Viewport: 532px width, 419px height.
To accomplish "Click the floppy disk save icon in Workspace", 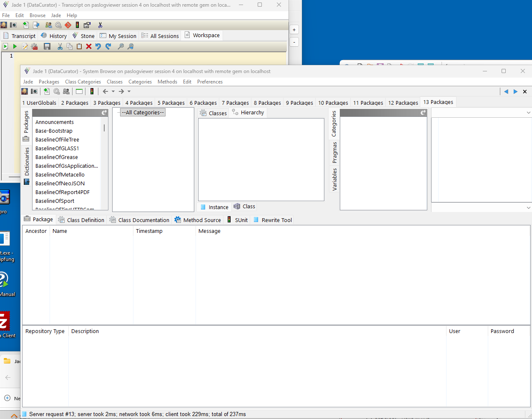I will click(47, 46).
